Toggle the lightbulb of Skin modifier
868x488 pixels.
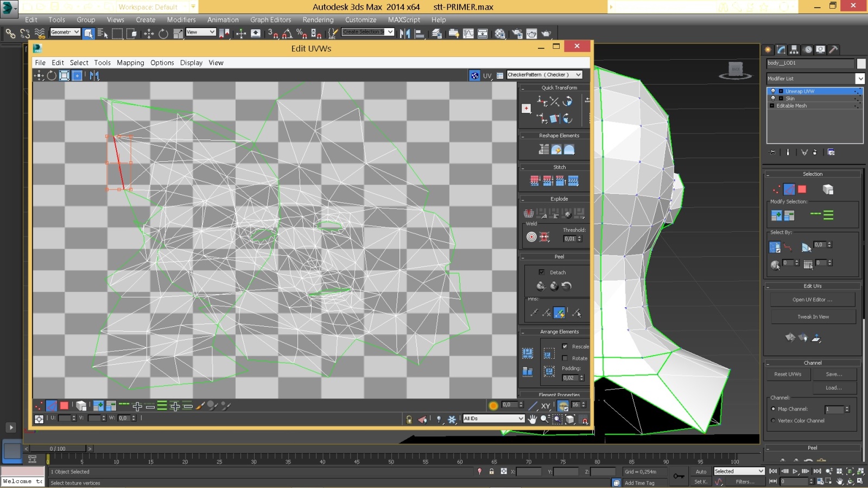pos(773,98)
